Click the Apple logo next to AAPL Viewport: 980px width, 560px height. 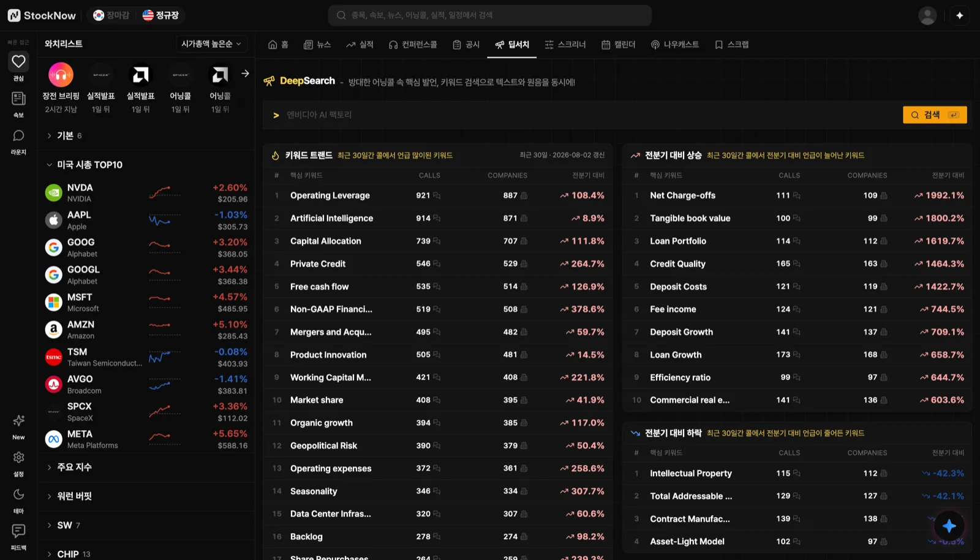[x=54, y=220]
